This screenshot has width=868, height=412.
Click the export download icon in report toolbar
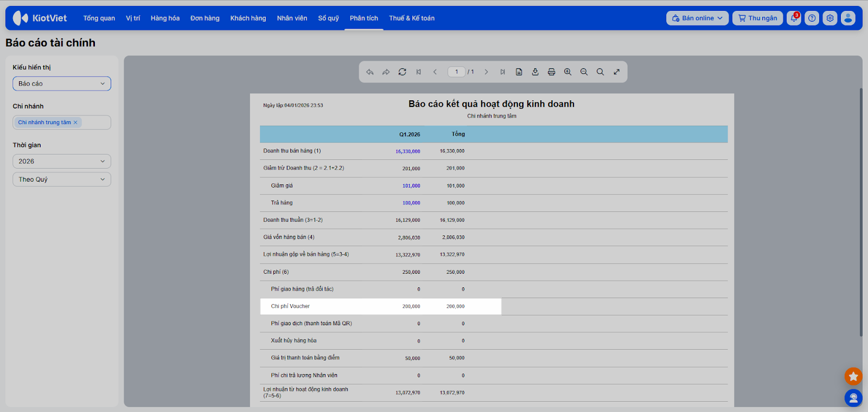[x=535, y=72]
